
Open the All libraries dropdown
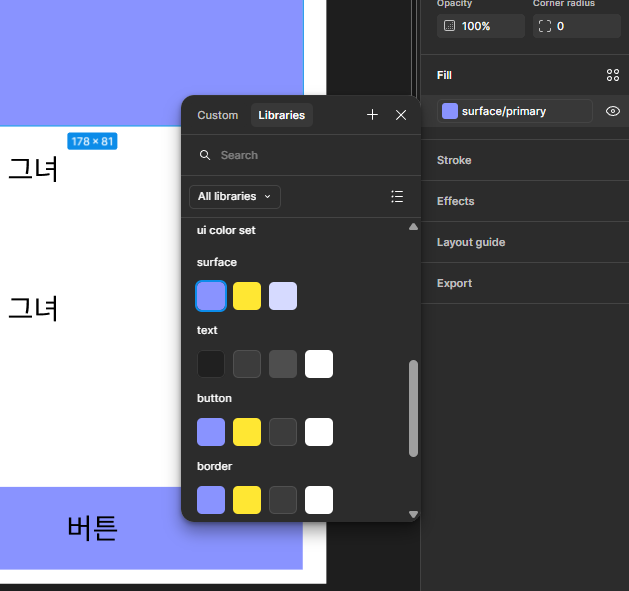[235, 197]
